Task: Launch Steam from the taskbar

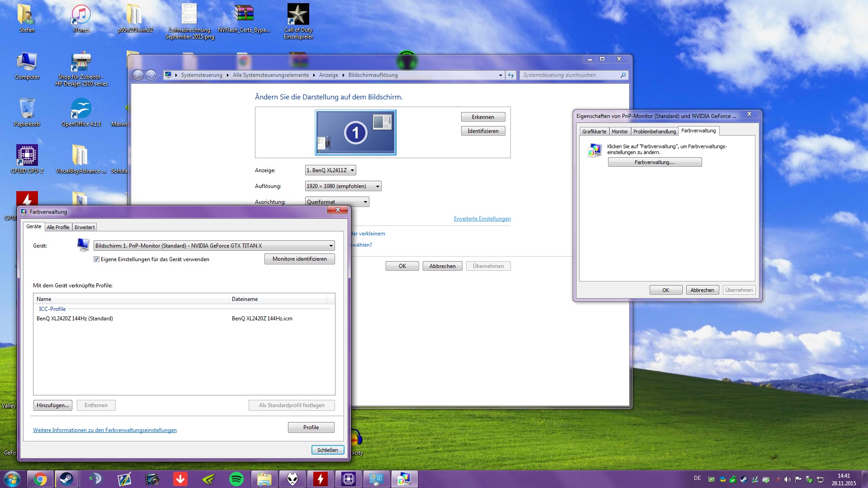Action: click(66, 479)
